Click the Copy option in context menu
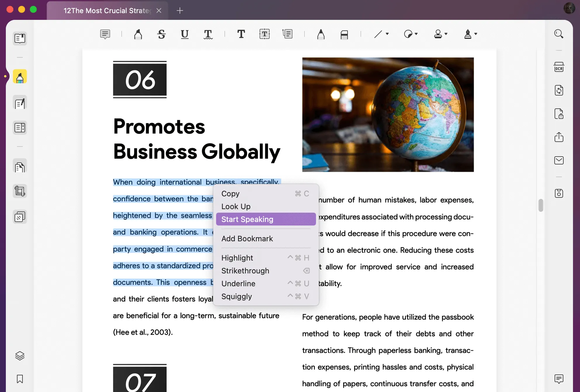The image size is (580, 392). [230, 193]
